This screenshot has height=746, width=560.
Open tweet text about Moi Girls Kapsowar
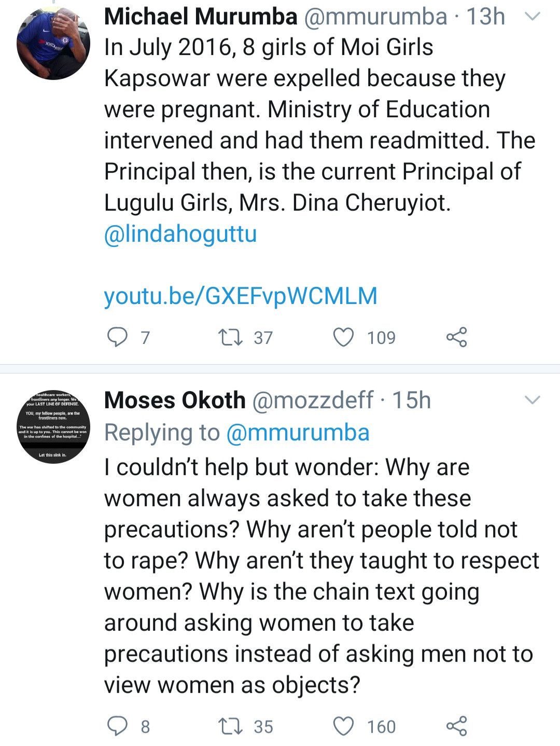tap(311, 125)
